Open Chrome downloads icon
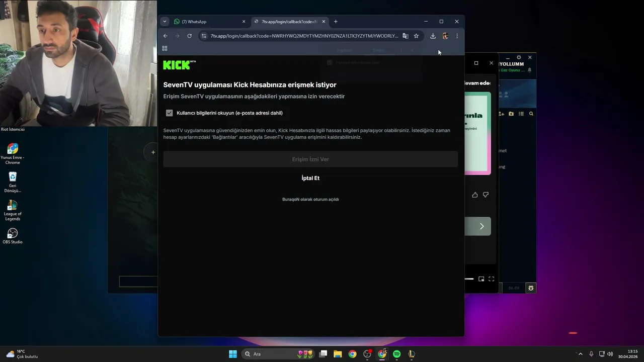Viewport: 644px width, 362px height. (433, 36)
